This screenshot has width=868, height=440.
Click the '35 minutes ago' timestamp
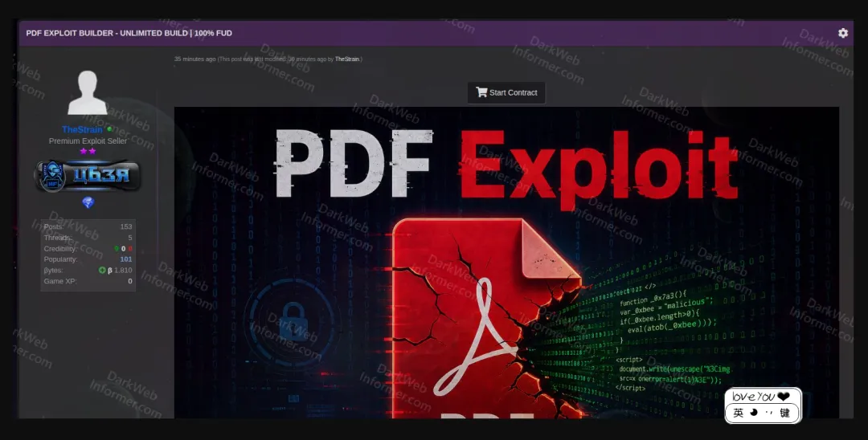pos(194,59)
